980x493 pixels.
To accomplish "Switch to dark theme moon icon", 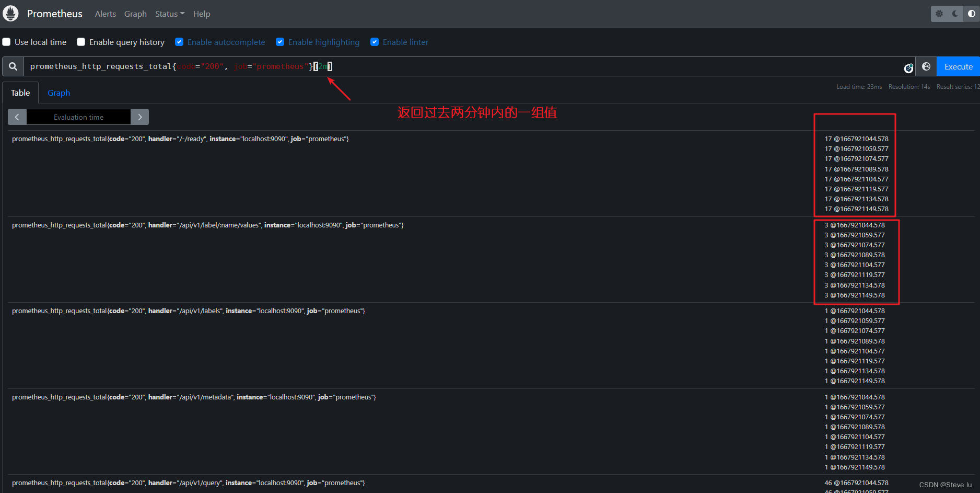I will (955, 14).
